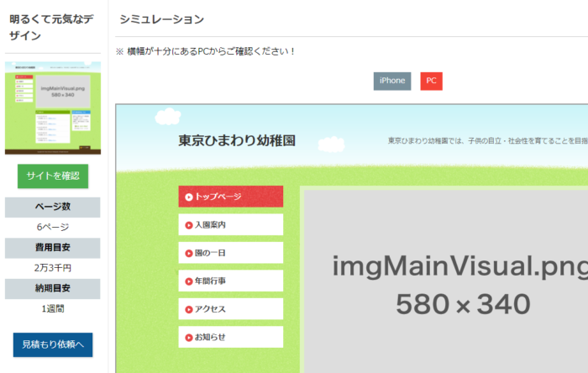
Task: Open the アクセス page link
Action: click(x=231, y=309)
